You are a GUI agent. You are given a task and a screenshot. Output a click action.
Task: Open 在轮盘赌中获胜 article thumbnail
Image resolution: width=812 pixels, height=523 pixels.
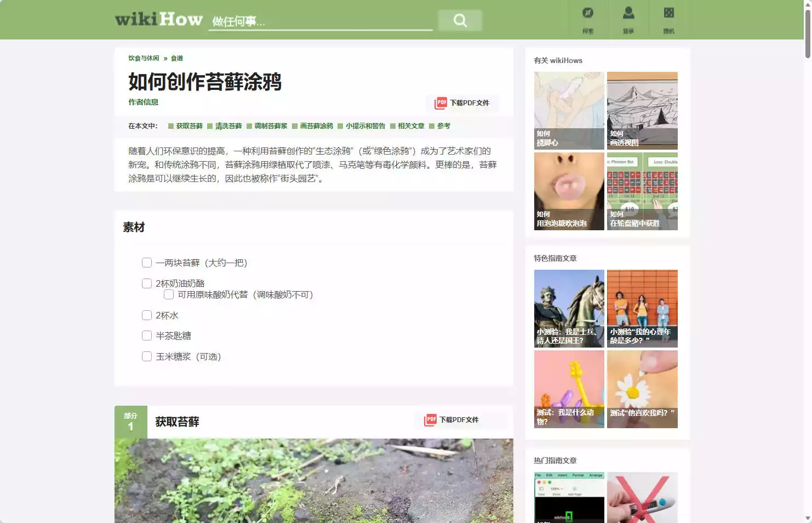pos(642,191)
